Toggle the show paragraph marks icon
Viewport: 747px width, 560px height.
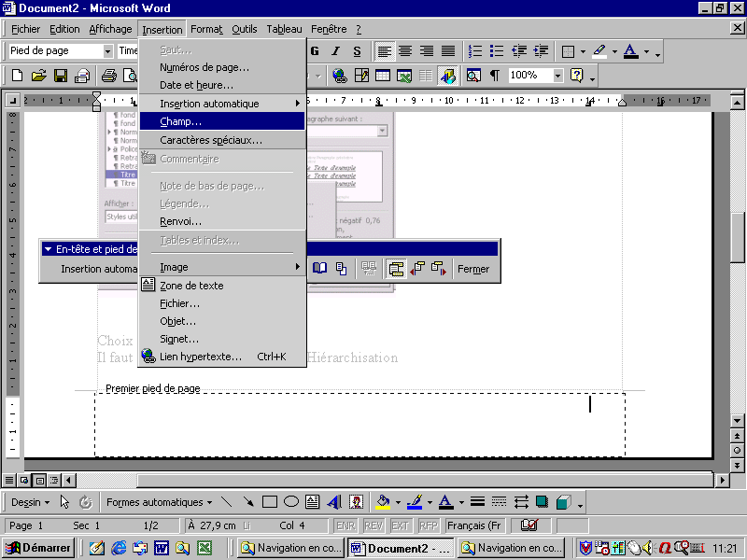tap(494, 76)
